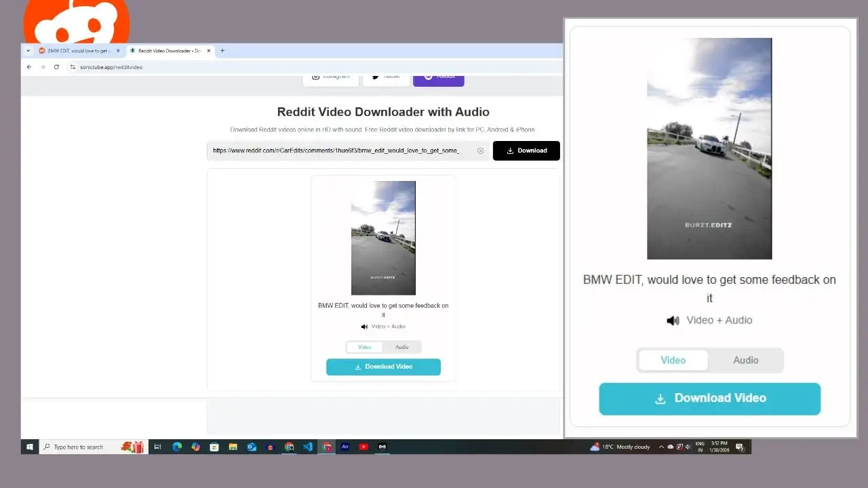The image size is (868, 488).
Task: Close the 'Reddit Video Downloader' browser tab
Action: pyautogui.click(x=209, y=51)
